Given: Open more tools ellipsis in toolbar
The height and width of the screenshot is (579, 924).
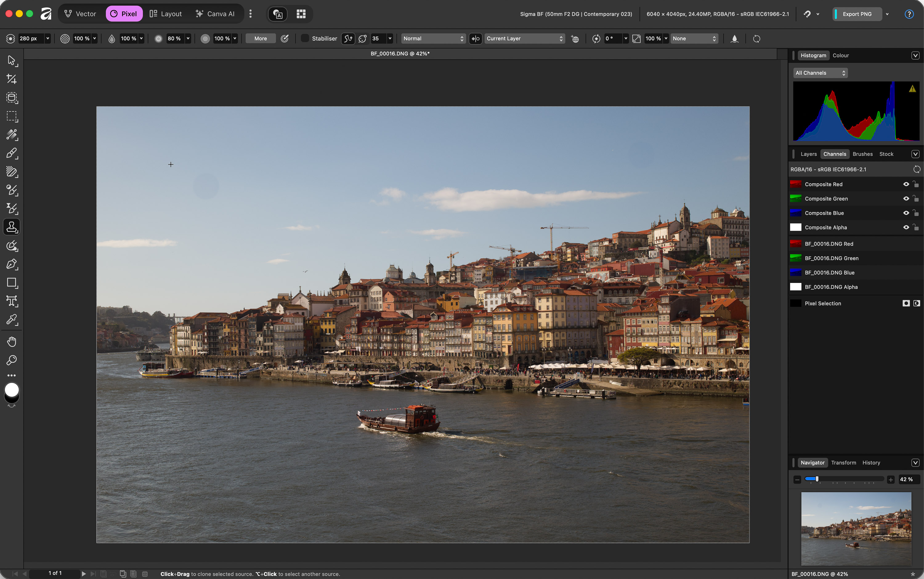Looking at the screenshot, I should click(11, 375).
